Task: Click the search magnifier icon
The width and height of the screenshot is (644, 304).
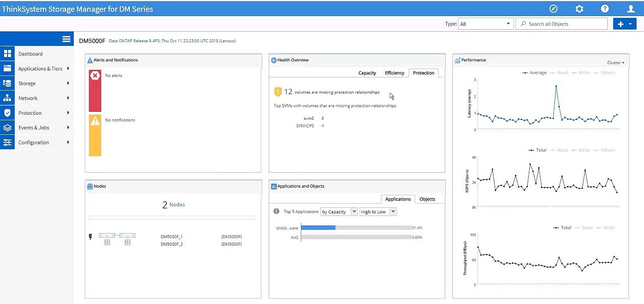Action: (x=524, y=24)
